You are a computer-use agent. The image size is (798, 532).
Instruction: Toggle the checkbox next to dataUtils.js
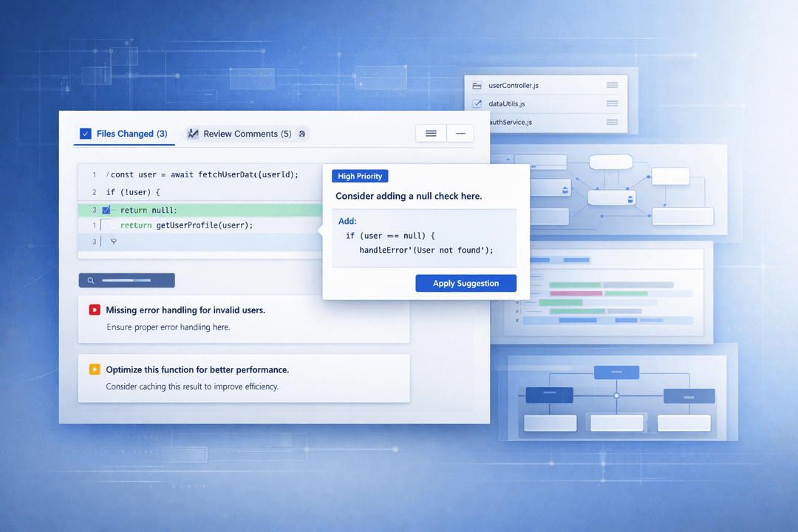tap(477, 103)
